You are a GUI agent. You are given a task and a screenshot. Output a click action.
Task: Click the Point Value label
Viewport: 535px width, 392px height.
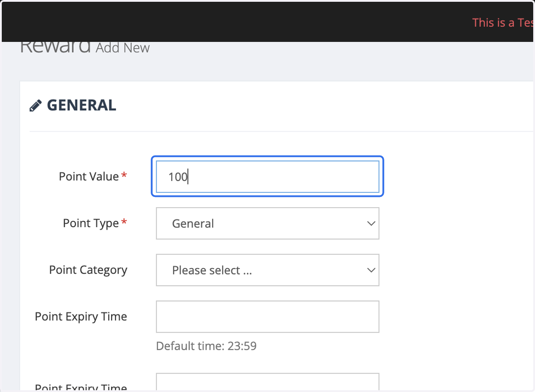pos(89,176)
